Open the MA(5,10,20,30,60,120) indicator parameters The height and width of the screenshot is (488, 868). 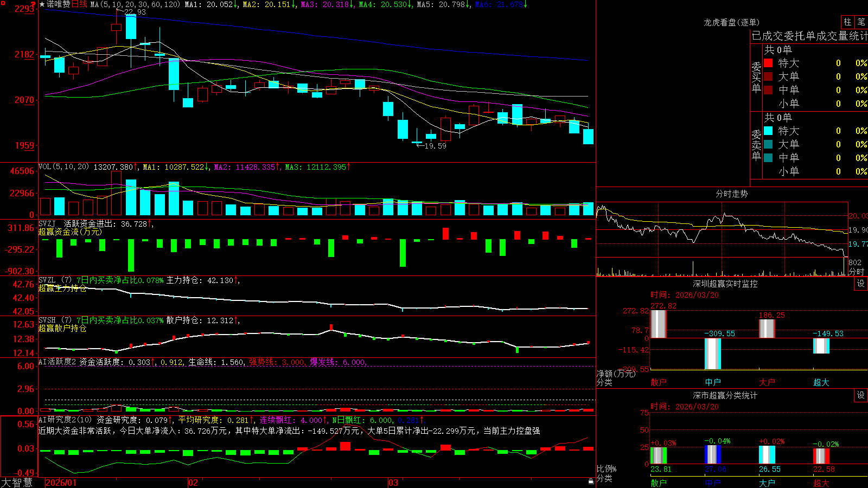135,4
